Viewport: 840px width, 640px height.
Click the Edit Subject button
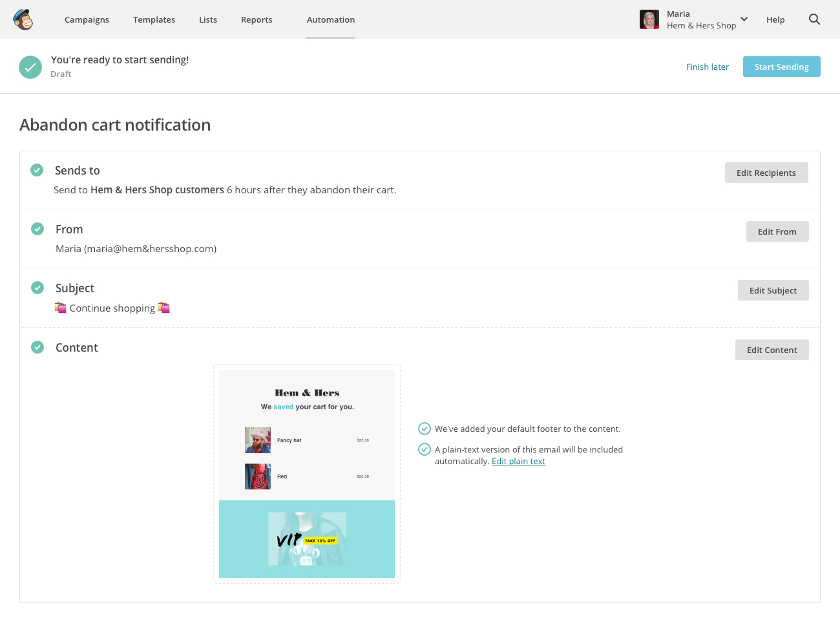(773, 290)
